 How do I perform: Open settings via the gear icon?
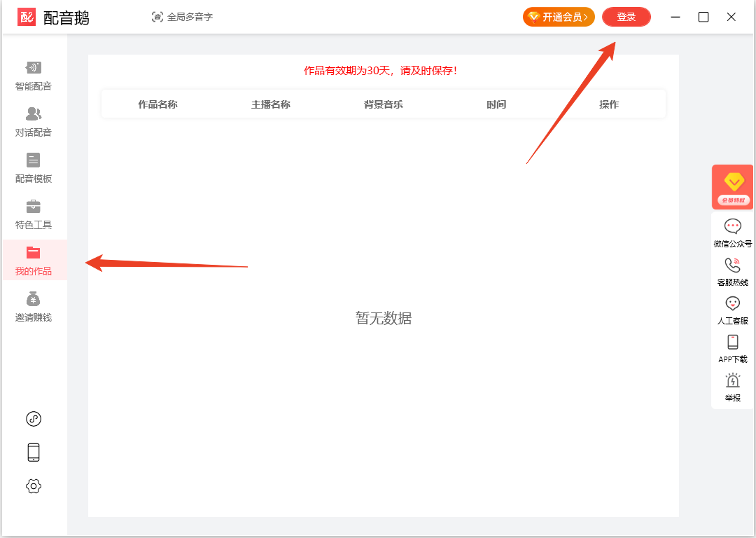pyautogui.click(x=34, y=486)
